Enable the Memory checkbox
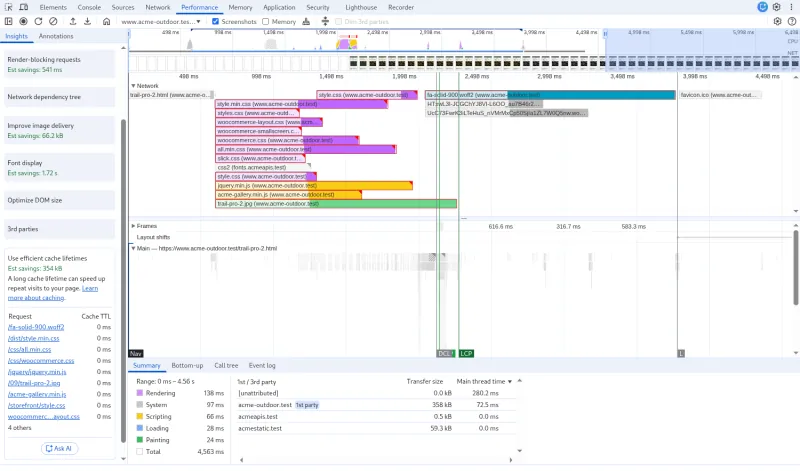This screenshot has height=471, width=800. (x=265, y=21)
